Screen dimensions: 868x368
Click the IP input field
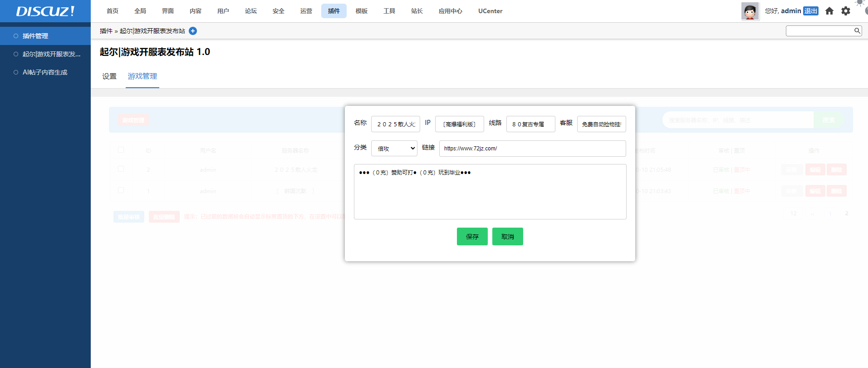pos(460,124)
